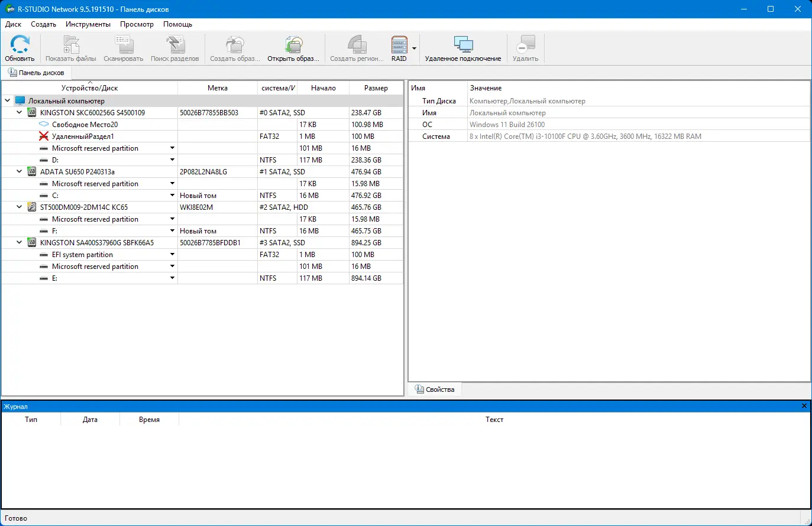Sort devices by the Размер column

377,87
